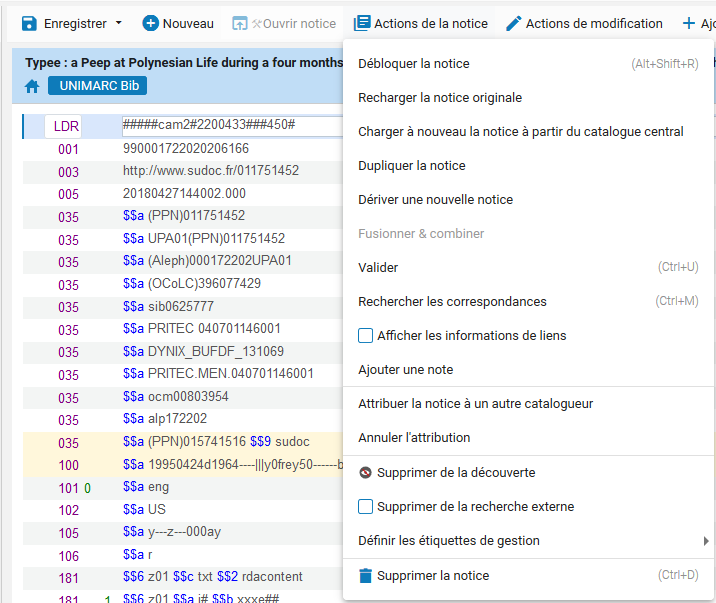The height and width of the screenshot is (603, 716).
Task: Click the Supprimer de la découverte icon
Action: point(366,473)
